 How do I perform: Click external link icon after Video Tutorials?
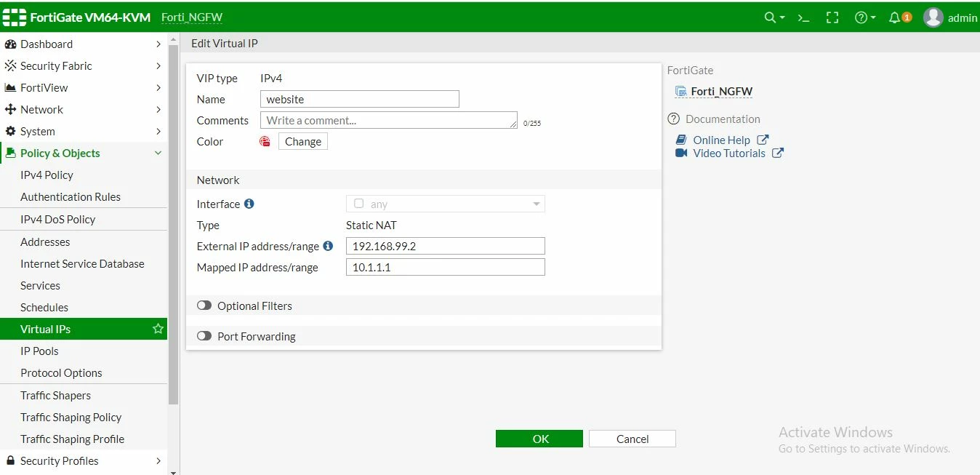point(778,153)
